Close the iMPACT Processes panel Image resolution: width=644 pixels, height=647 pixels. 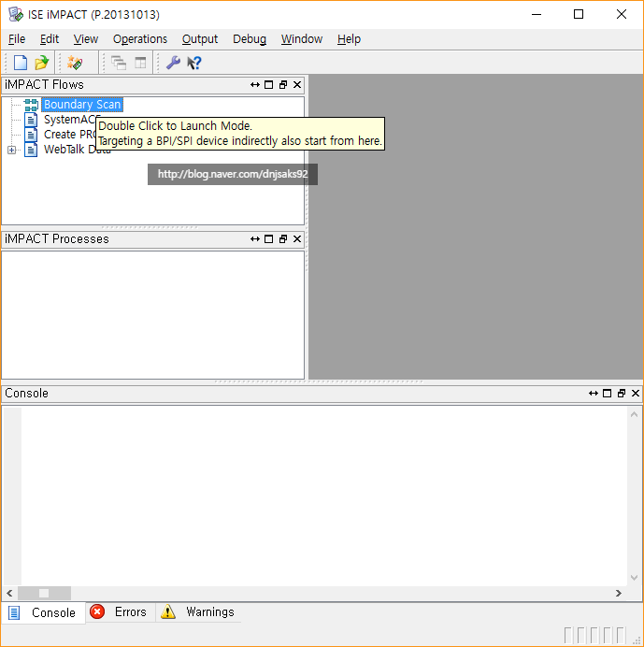[297, 239]
